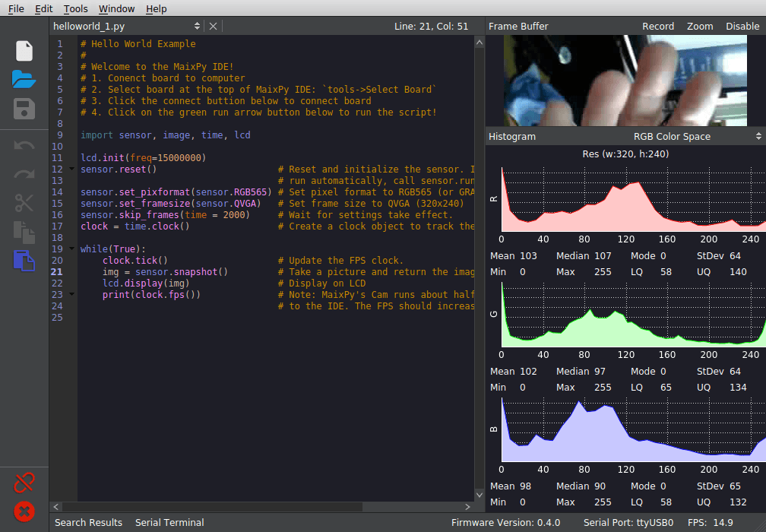Image resolution: width=766 pixels, height=532 pixels.
Task: Click the Firmware Version: 0.4.0 status
Action: pos(505,522)
